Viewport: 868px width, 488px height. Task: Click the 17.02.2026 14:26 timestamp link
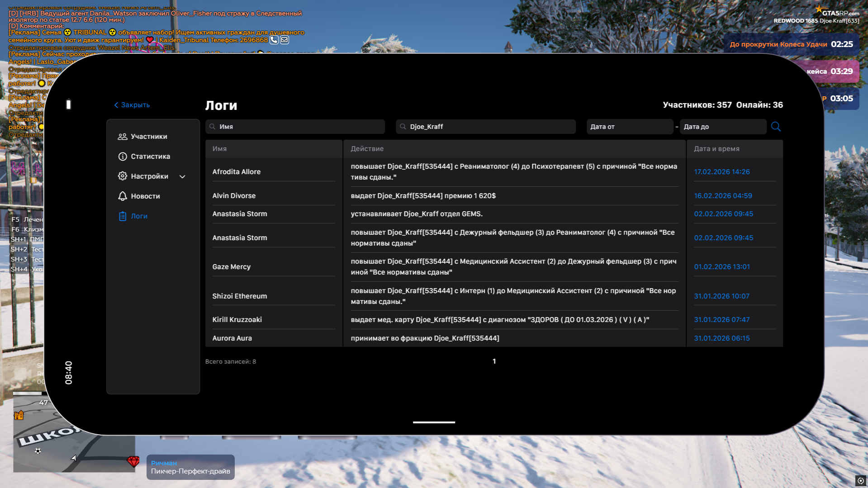point(721,172)
